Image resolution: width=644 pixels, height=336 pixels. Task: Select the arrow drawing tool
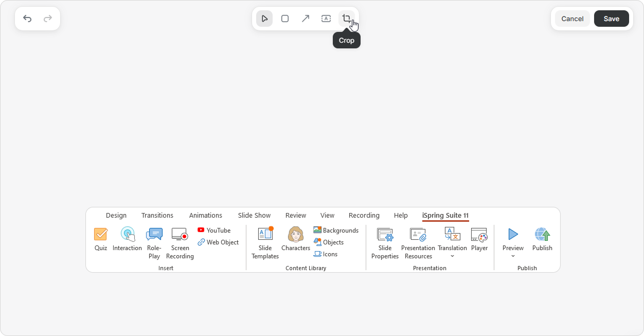coord(306,19)
